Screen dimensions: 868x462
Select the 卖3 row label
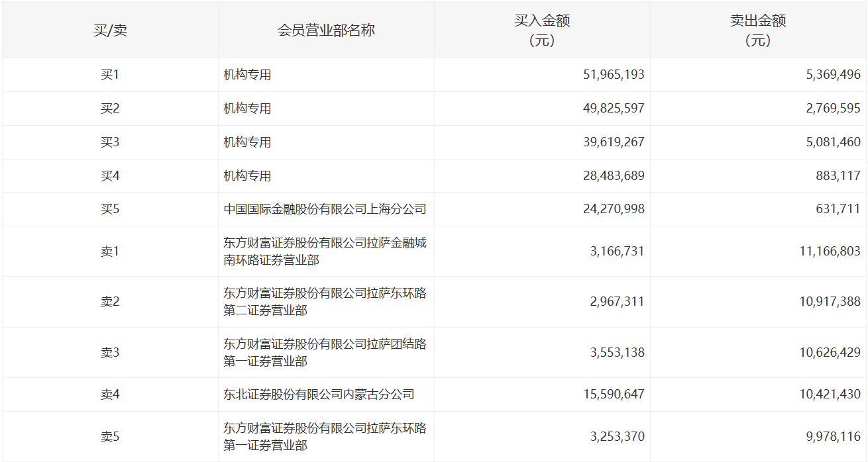[110, 353]
